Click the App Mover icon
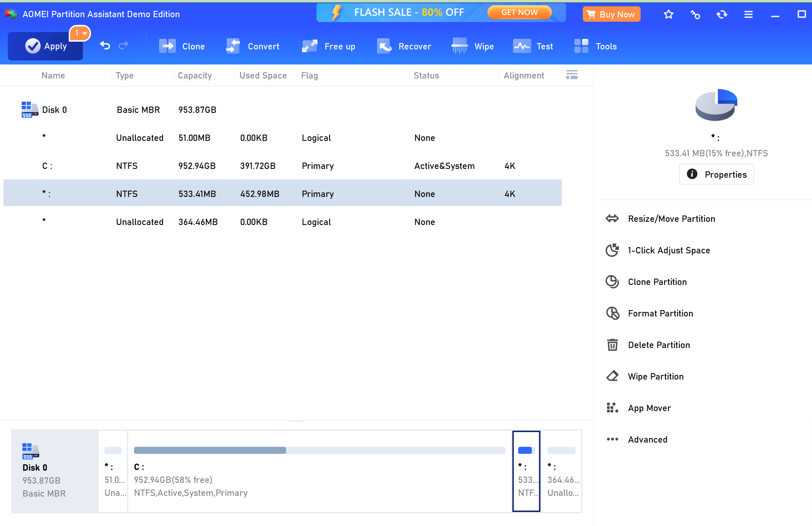812x526 pixels. 612,408
